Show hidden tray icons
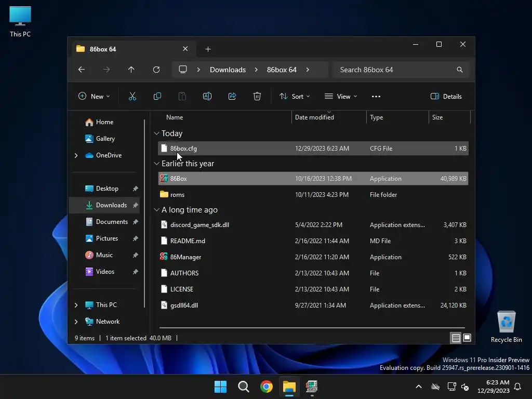532x399 pixels. pos(419,387)
